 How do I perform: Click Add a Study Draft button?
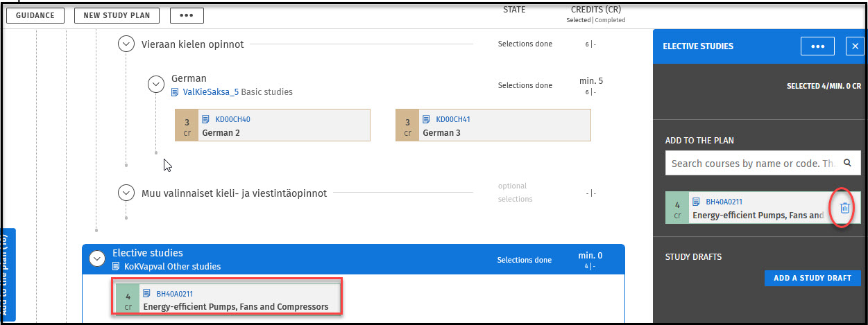click(x=812, y=278)
